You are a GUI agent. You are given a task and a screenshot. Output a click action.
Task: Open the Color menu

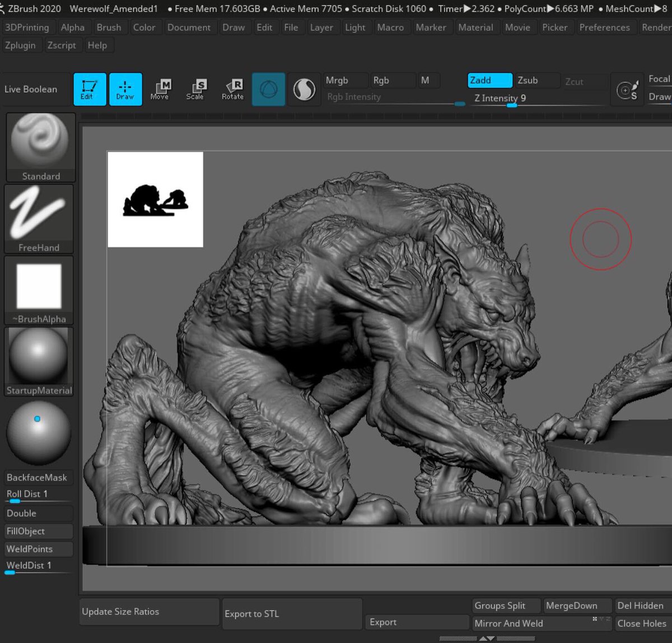[144, 27]
